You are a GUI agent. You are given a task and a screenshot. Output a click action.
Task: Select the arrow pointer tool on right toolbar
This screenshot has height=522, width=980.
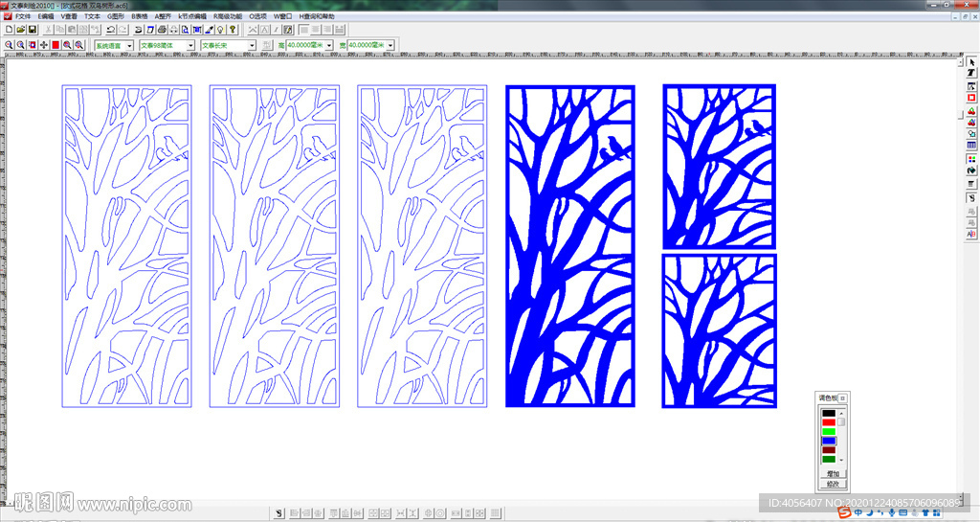(x=972, y=62)
